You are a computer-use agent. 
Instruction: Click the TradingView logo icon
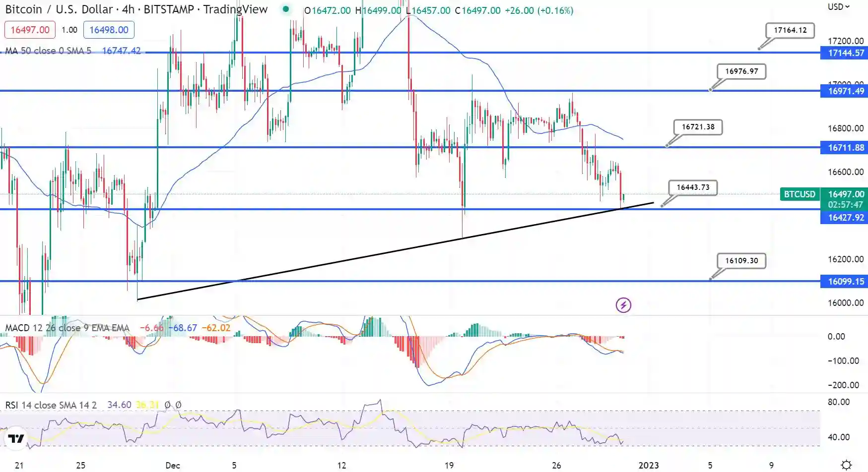pyautogui.click(x=16, y=439)
